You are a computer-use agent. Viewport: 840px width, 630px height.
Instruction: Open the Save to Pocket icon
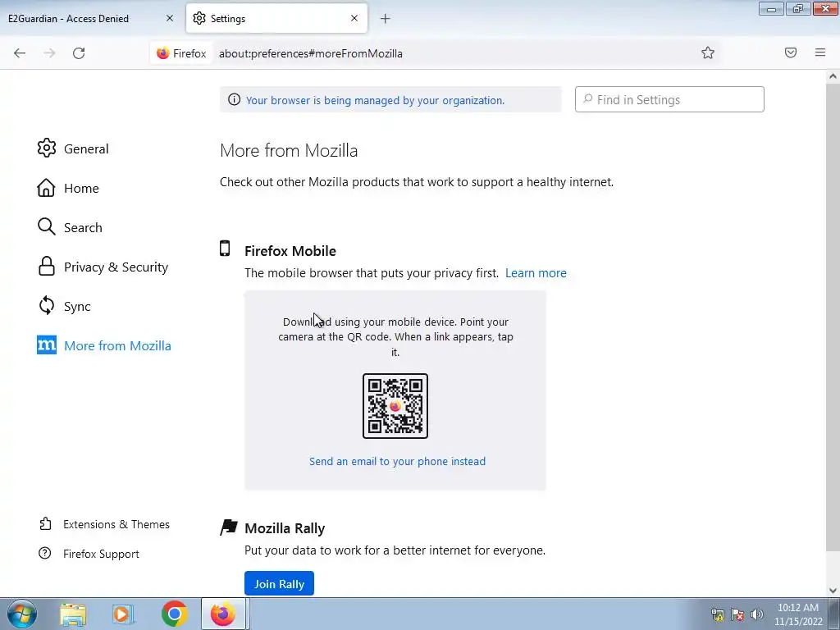(x=791, y=52)
